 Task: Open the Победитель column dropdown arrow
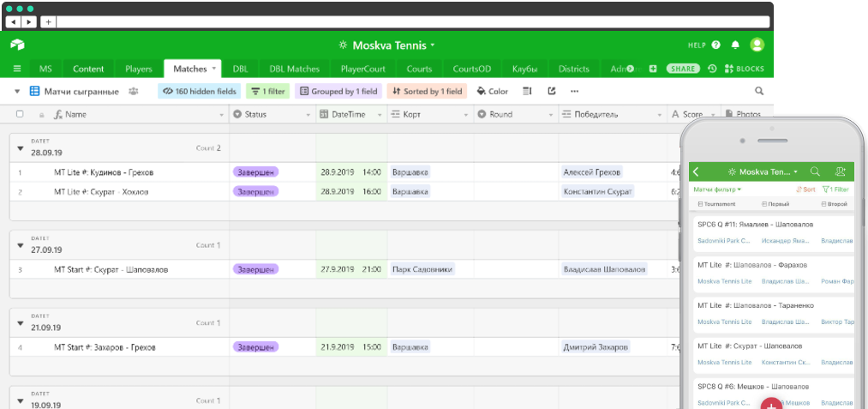pyautogui.click(x=660, y=115)
